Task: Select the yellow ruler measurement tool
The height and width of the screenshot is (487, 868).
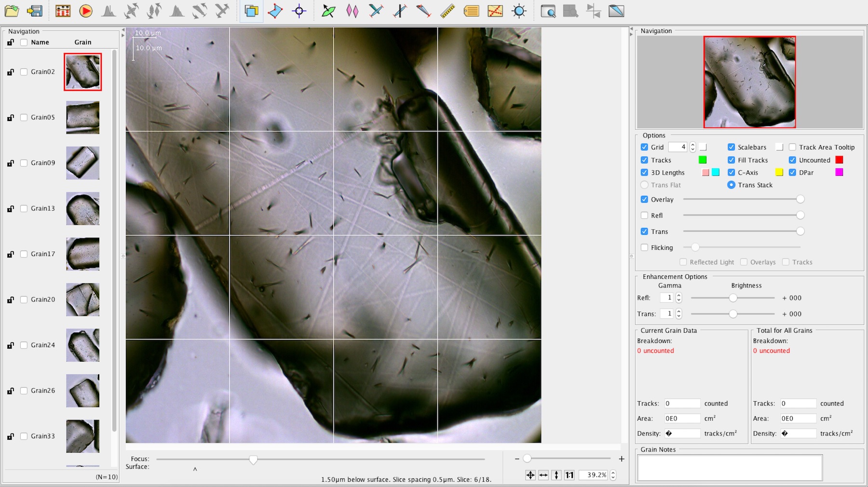Action: click(448, 11)
